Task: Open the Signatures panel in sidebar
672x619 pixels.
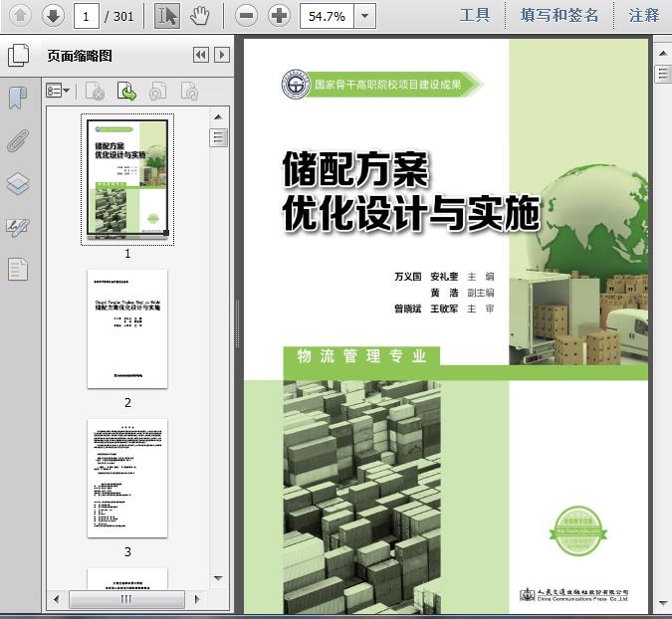Action: (x=18, y=227)
